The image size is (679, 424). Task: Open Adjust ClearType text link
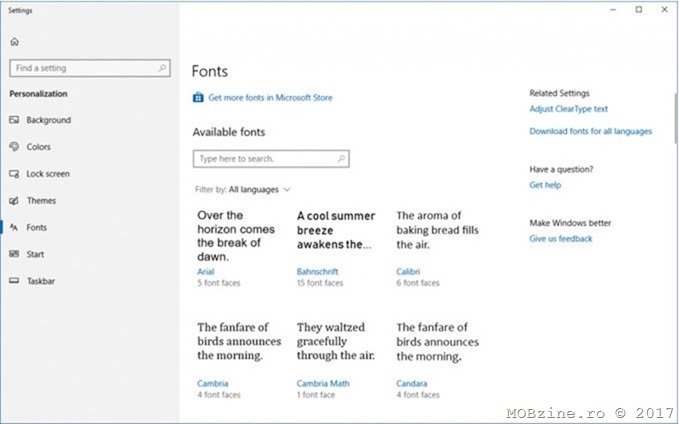(x=568, y=109)
